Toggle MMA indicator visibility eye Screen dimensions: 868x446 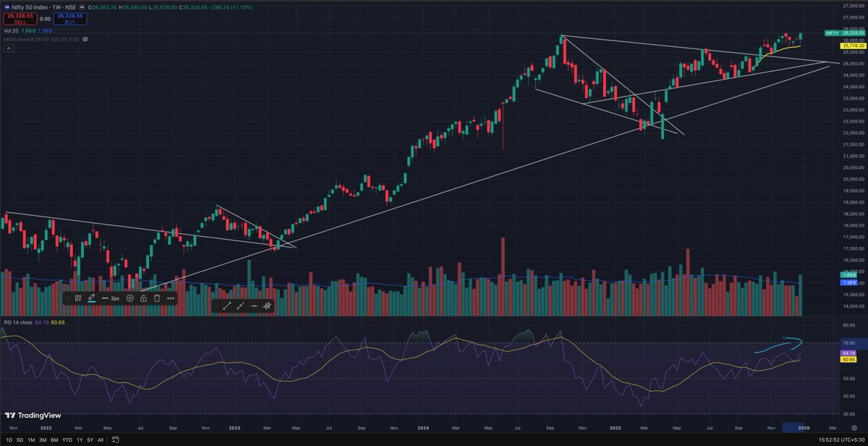(x=85, y=39)
